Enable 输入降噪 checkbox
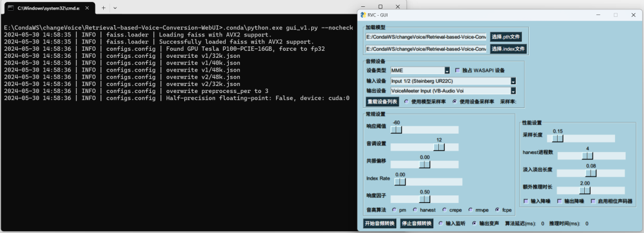 (x=526, y=201)
